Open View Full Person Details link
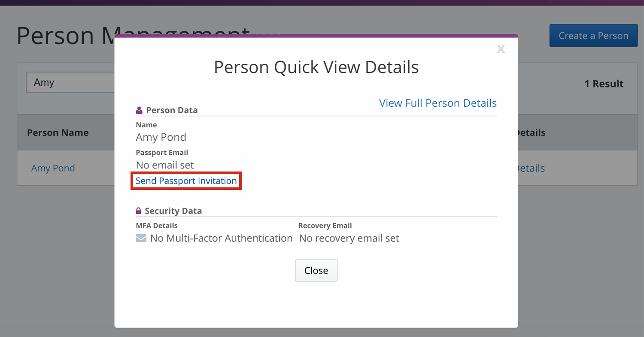The image size is (644, 337). click(437, 103)
